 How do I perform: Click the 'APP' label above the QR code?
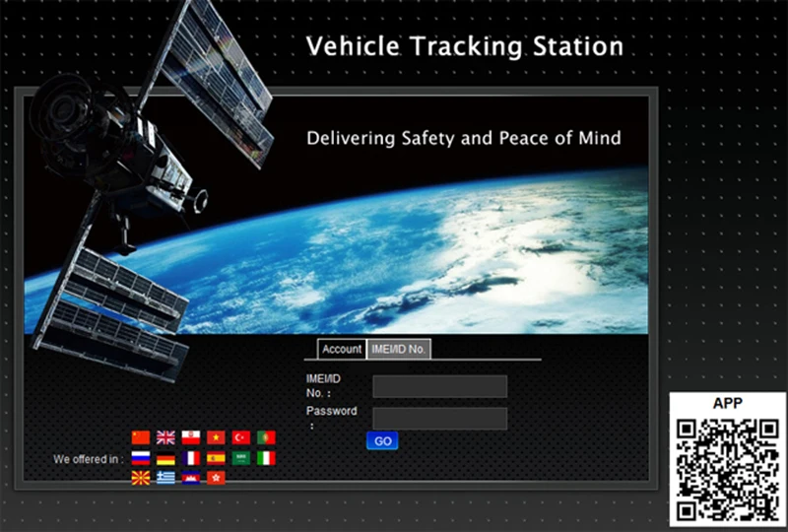pos(728,403)
